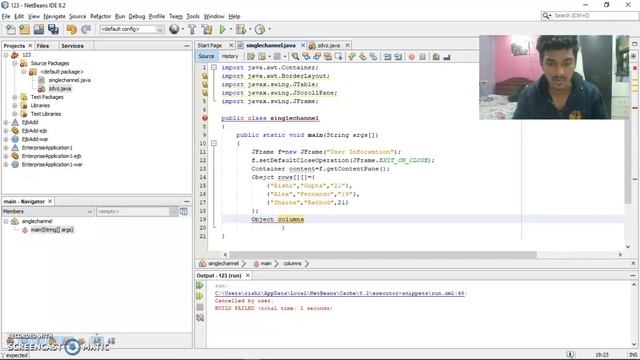
Task: Close the singlechannel.java tab
Action: (303, 45)
